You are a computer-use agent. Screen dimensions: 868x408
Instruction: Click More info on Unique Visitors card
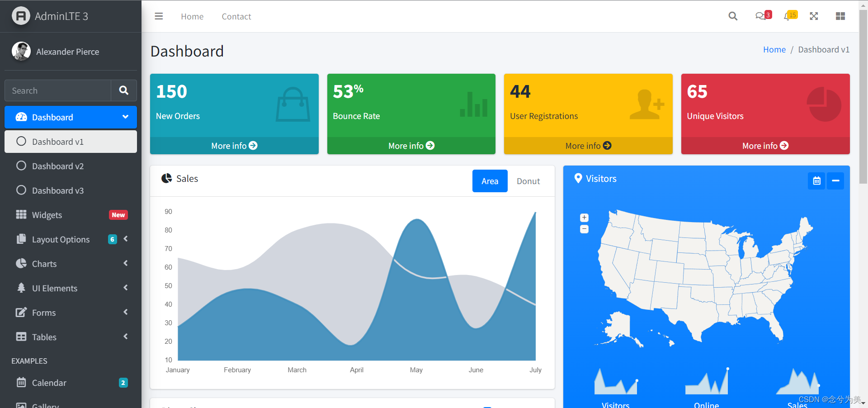click(x=765, y=146)
